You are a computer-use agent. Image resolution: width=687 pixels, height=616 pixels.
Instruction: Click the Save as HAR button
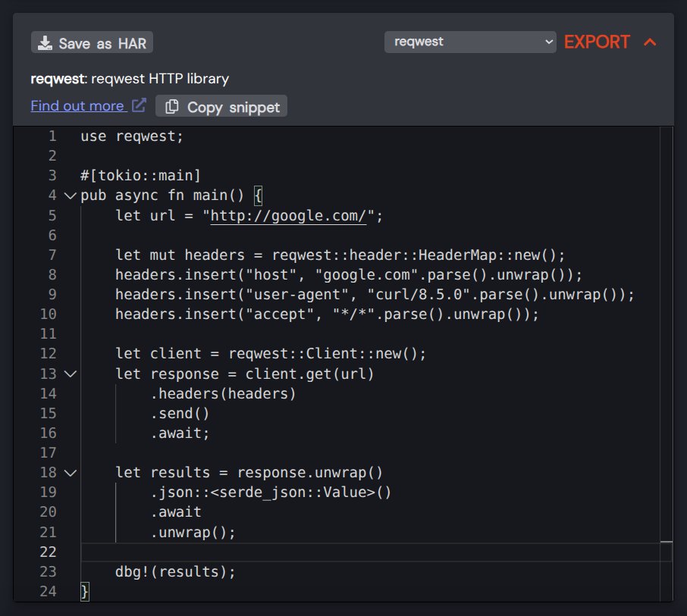tap(91, 42)
